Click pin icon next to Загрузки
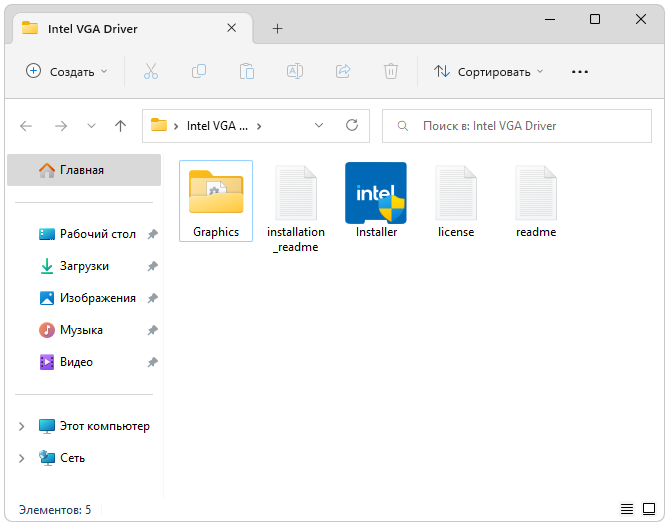Image resolution: width=669 pixels, height=525 pixels. (152, 266)
